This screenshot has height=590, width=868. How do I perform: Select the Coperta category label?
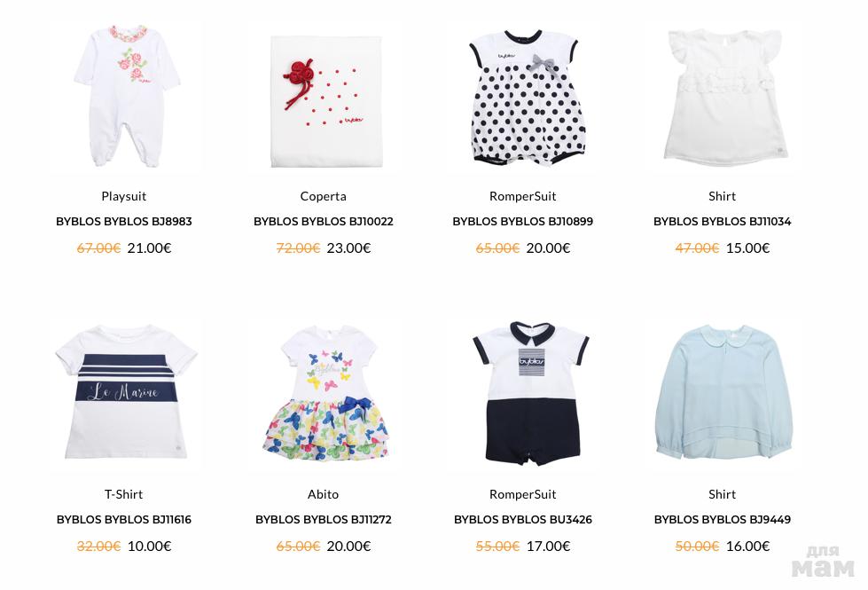[x=324, y=196]
